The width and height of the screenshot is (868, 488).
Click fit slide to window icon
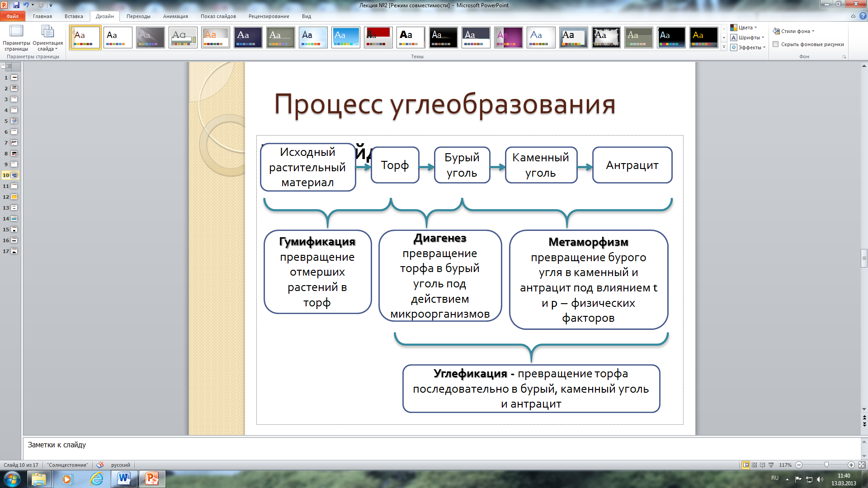[862, 465]
